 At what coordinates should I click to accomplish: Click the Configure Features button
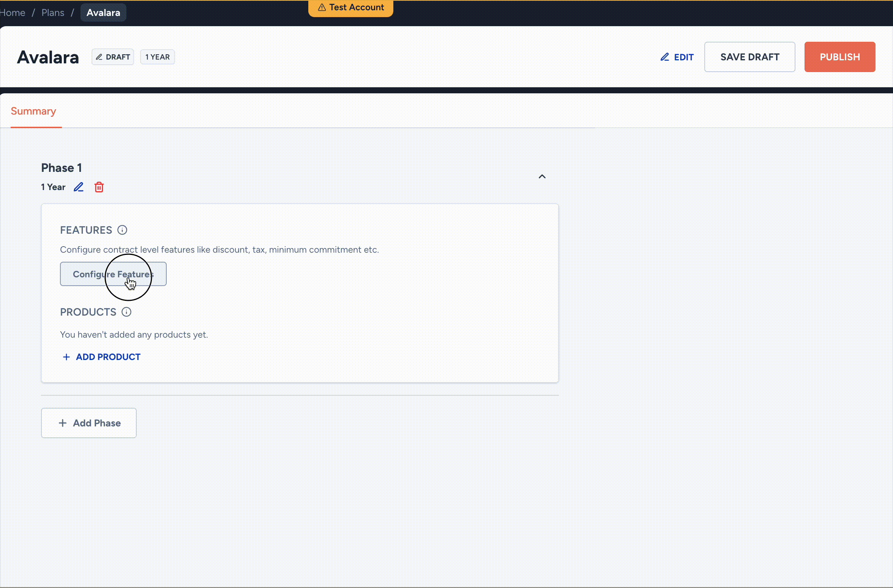coord(113,274)
